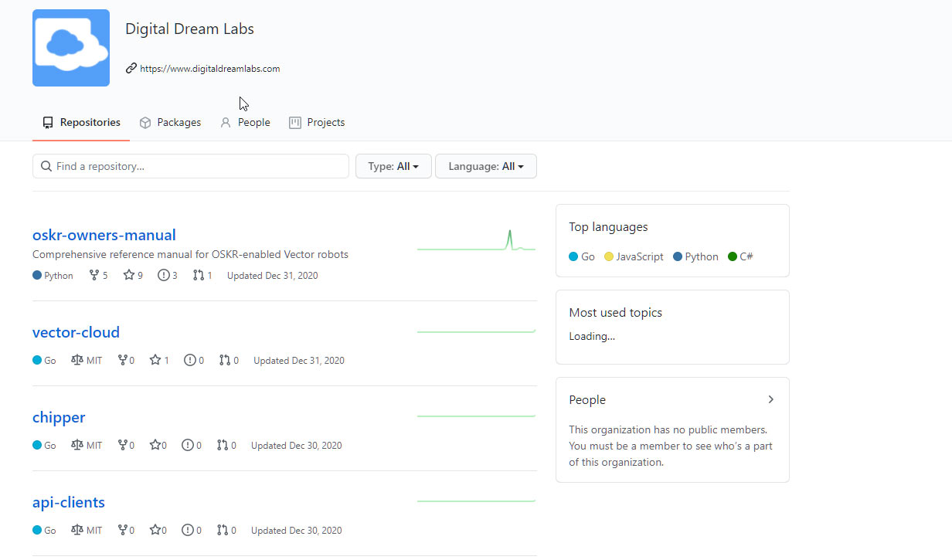Click the magnifier icon in the repository search

[46, 166]
